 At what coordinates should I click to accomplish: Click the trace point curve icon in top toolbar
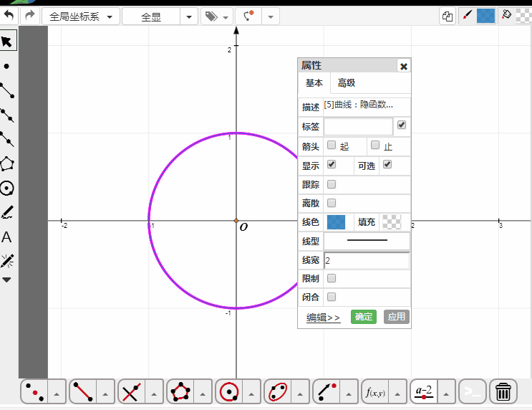click(248, 16)
